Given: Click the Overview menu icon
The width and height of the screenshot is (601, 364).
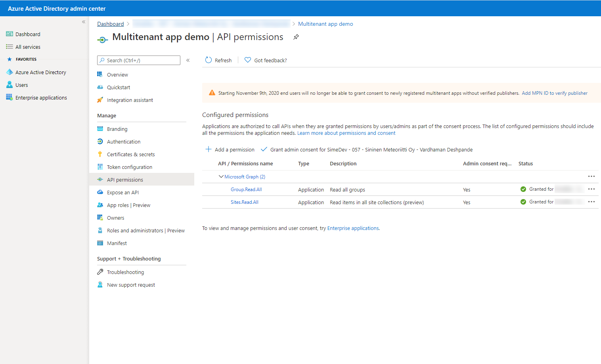Looking at the screenshot, I should click(100, 75).
